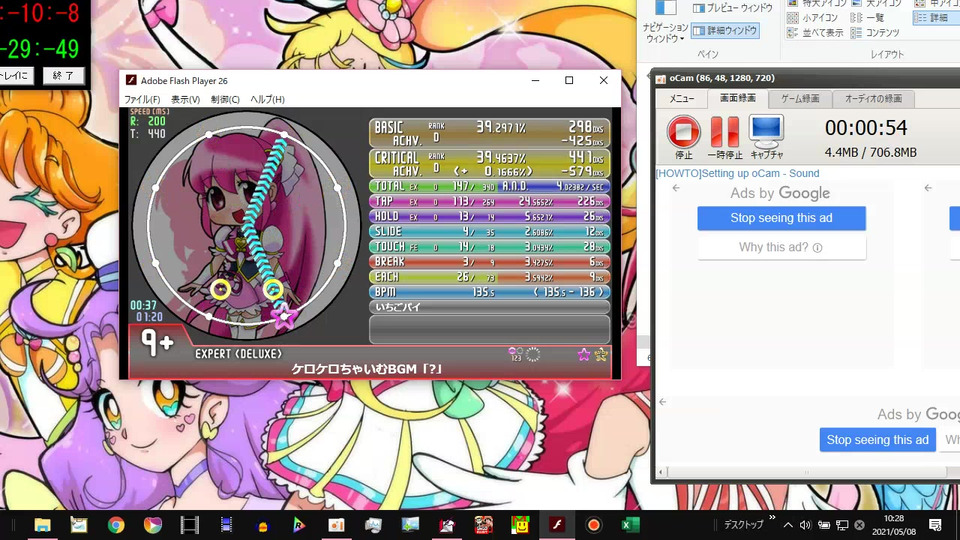Pause the oCam recording
The width and height of the screenshot is (960, 540).
(724, 137)
